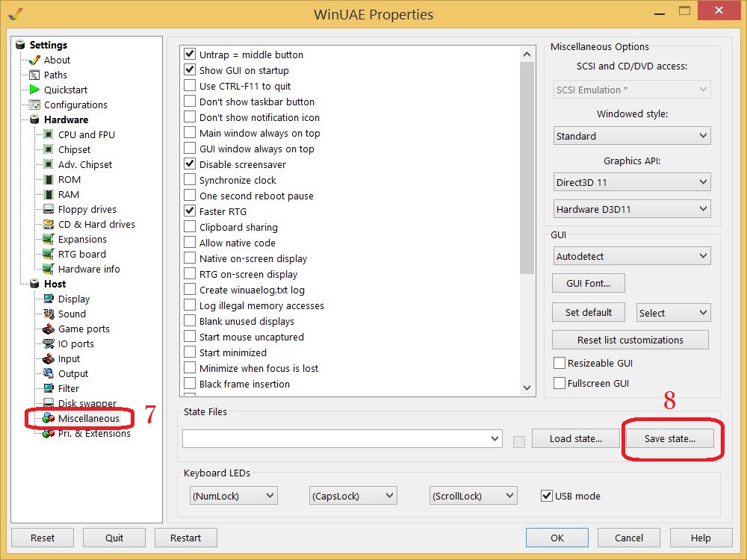Open the (NumLock) LED dropdown
Screen dimensions: 747x560
233,496
